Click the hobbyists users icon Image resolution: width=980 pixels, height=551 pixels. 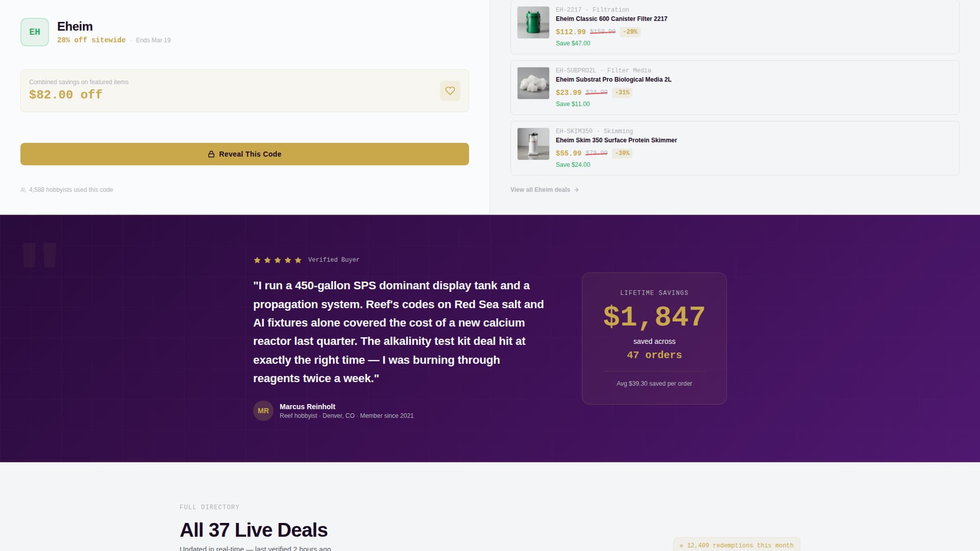(23, 190)
